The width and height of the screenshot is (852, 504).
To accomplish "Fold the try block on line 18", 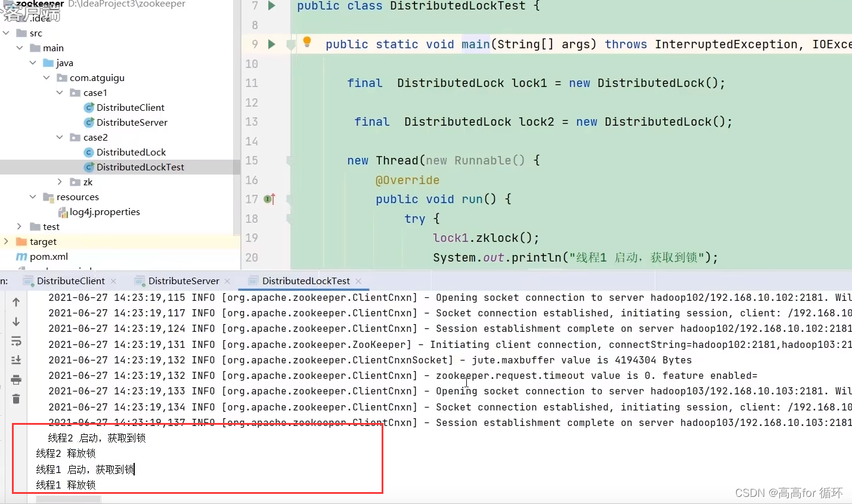I will tap(290, 219).
